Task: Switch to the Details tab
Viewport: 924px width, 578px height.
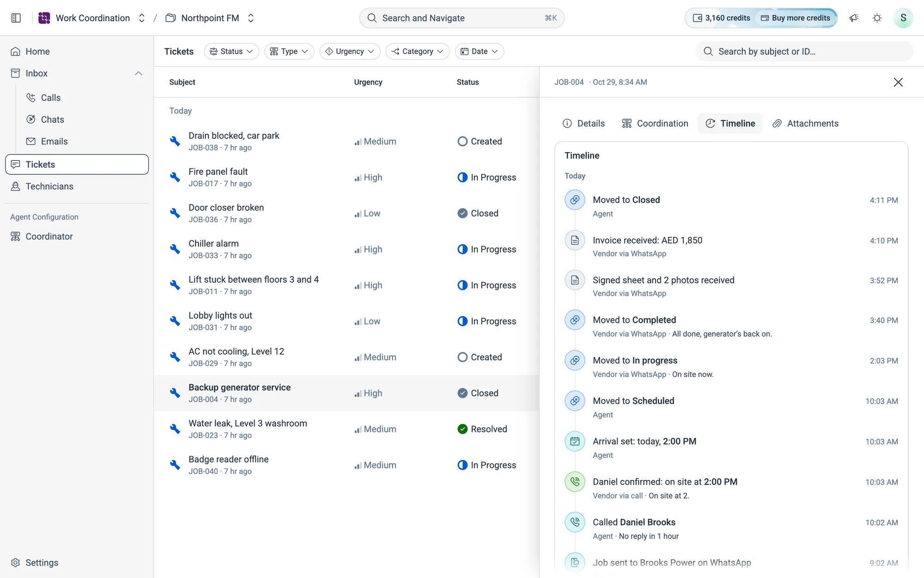Action: 584,123
